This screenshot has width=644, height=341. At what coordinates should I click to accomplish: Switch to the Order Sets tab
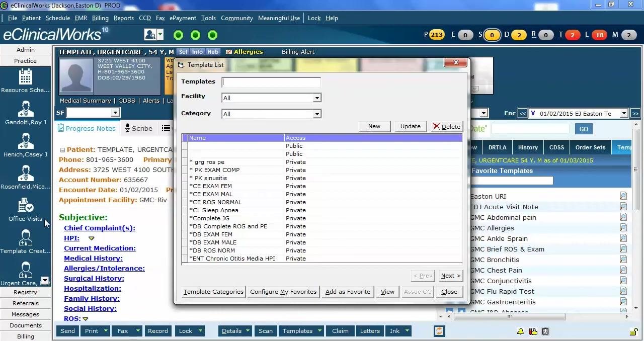pos(590,147)
